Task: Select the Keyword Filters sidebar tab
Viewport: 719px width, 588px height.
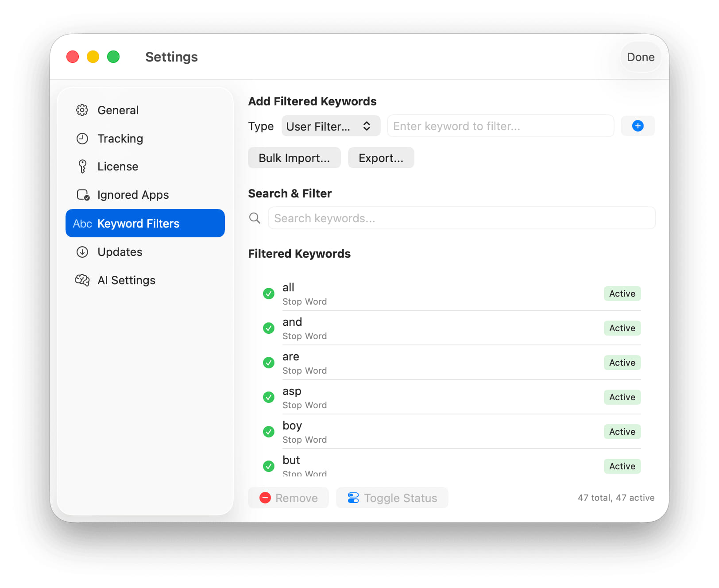Action: [x=145, y=224]
